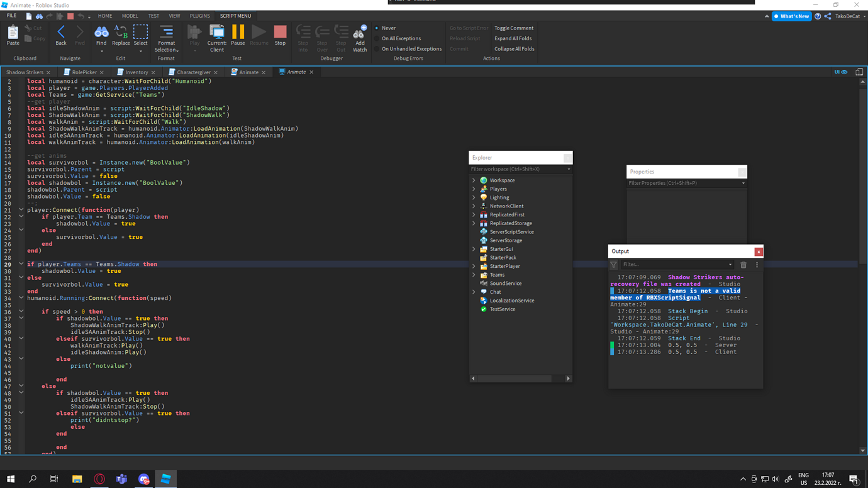Viewport: 868px width, 488px height.
Task: Switch to the RolePicker script tab
Action: (x=84, y=72)
